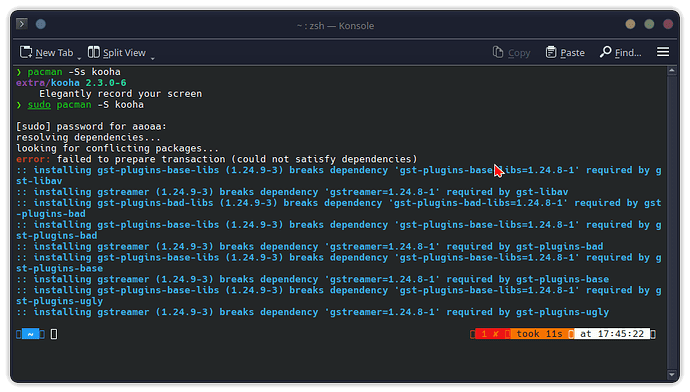Maximize the Konsole window
This screenshot has width=690, height=392.
[649, 24]
